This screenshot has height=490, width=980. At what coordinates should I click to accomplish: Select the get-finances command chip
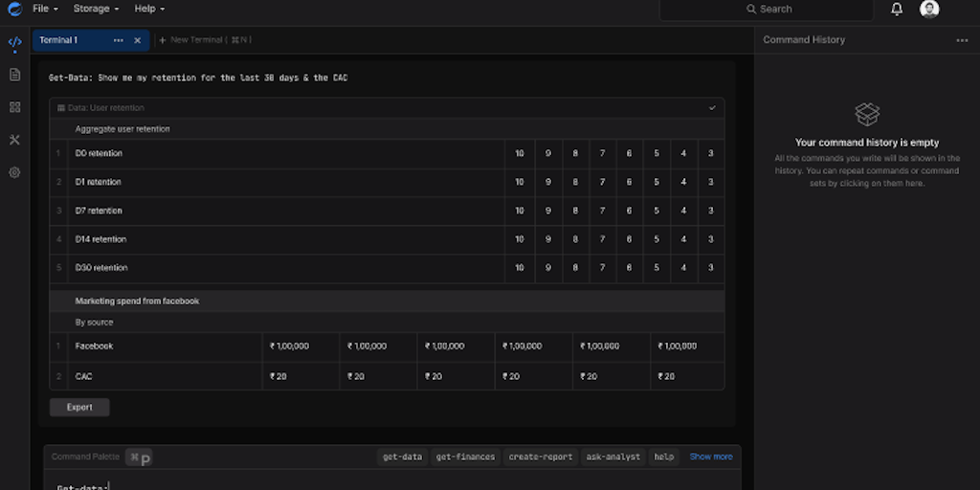point(465,457)
